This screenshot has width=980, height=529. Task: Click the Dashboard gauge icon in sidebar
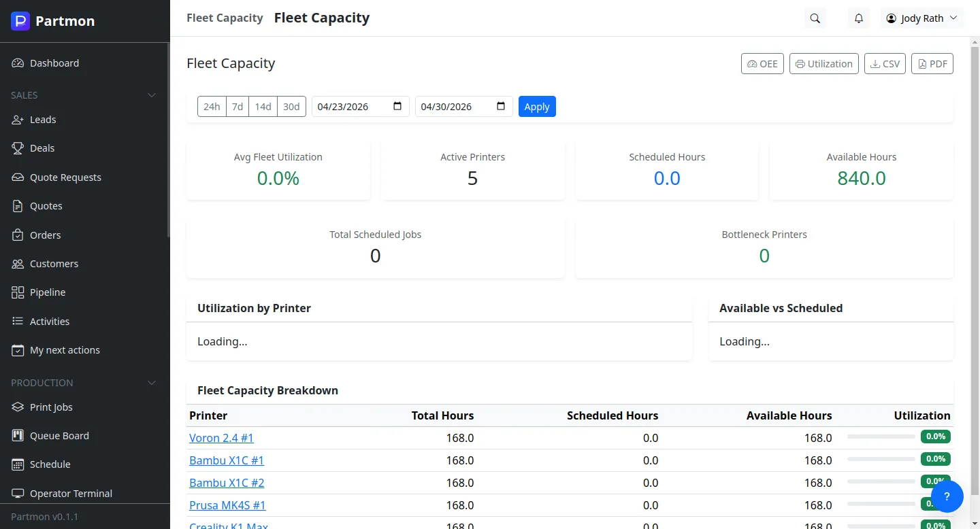(18, 63)
